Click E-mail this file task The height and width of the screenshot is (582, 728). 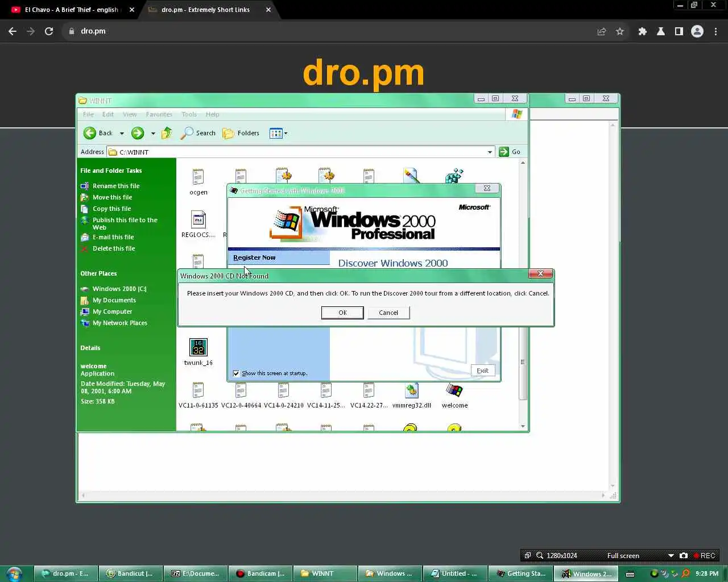pos(113,237)
